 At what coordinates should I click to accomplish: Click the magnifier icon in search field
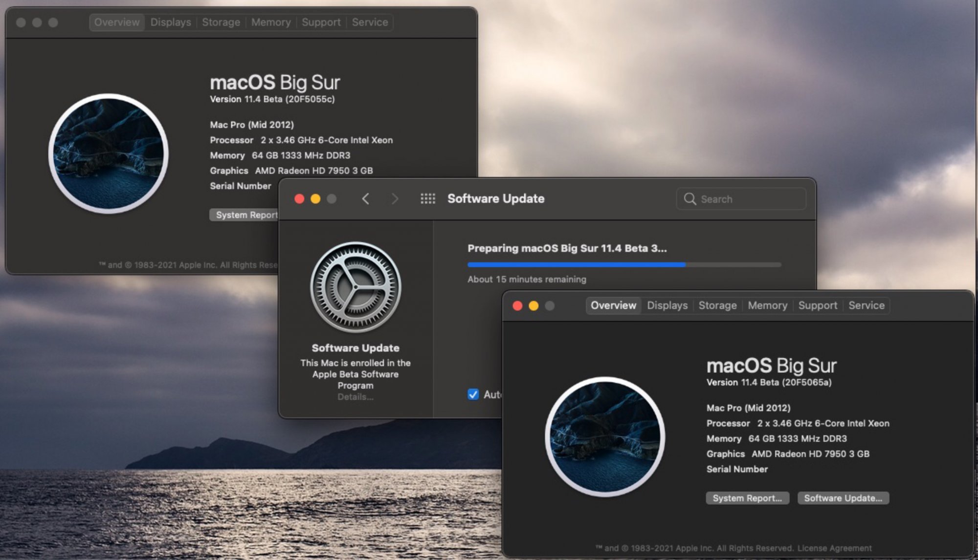click(690, 199)
